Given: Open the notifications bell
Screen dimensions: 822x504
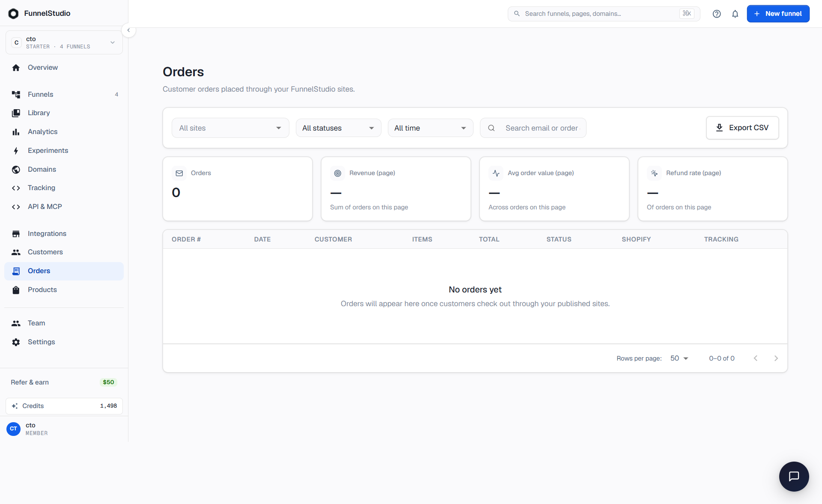Looking at the screenshot, I should tap(735, 14).
